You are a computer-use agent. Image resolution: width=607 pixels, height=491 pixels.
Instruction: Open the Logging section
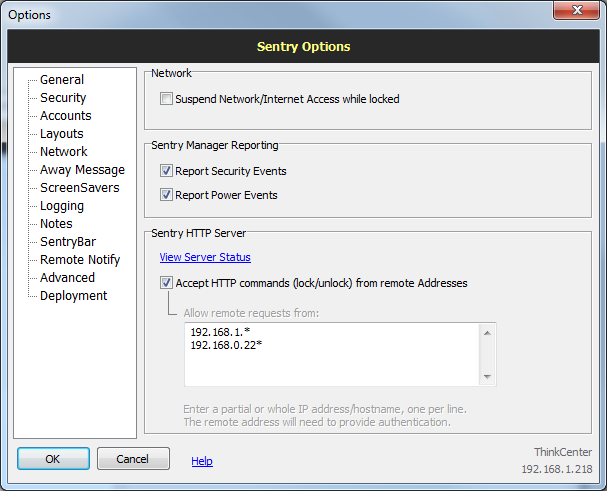pos(62,206)
